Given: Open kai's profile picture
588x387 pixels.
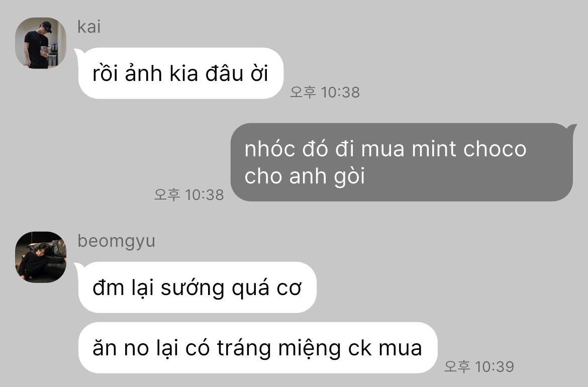Looking at the screenshot, I should (41, 43).
